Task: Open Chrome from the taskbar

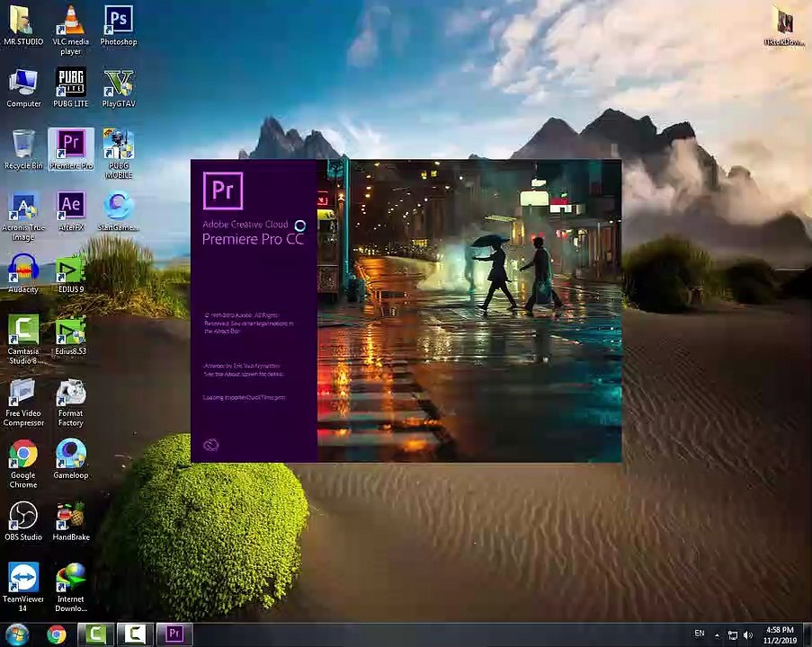Action: coord(57,634)
